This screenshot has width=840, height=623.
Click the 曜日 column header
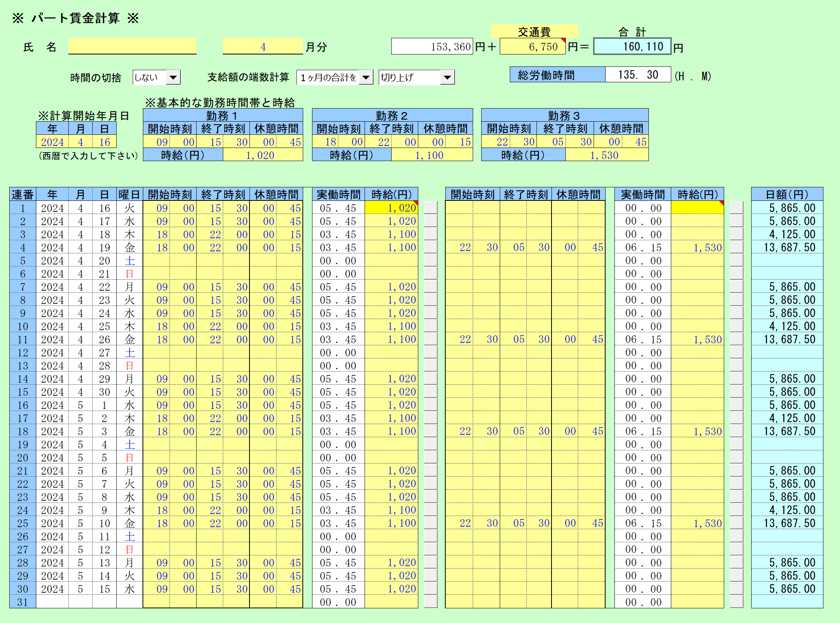(x=129, y=194)
